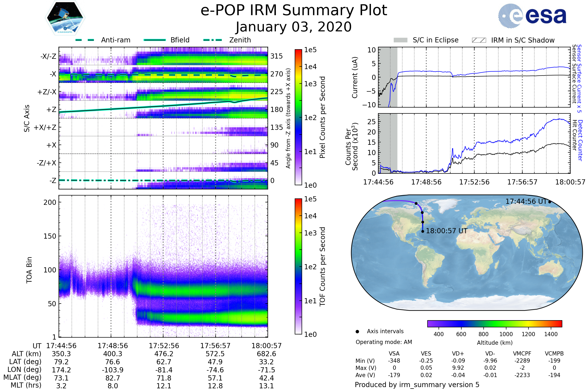Click the VSA voltage column header

394,354
